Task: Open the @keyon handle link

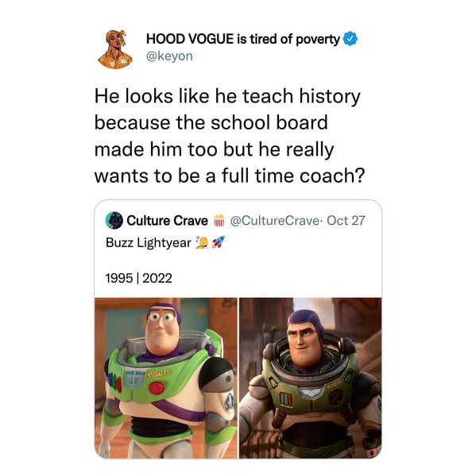Action: 169,56
